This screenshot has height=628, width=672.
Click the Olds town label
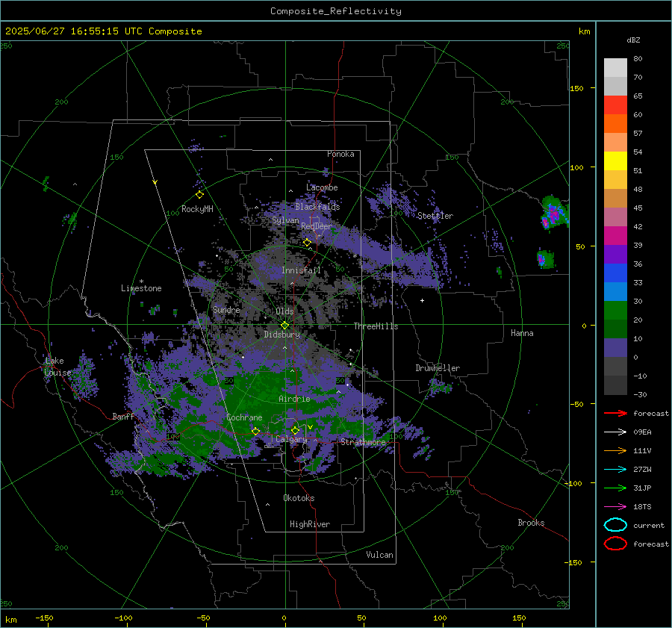(x=284, y=311)
